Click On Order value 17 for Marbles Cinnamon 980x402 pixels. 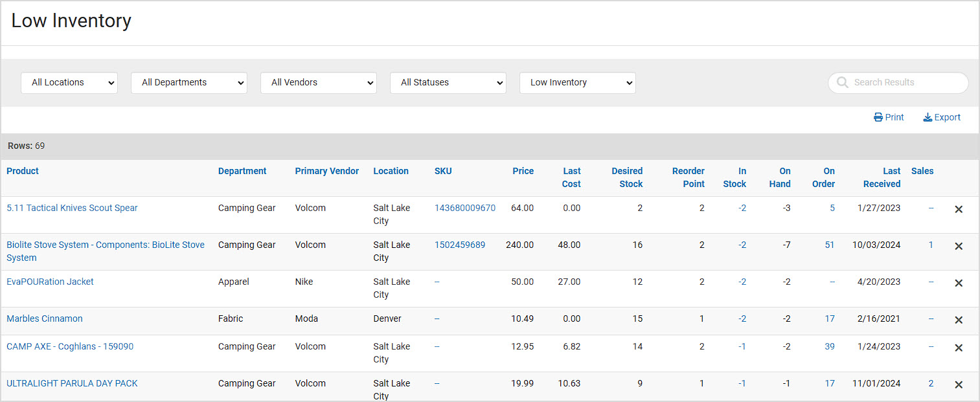(x=830, y=318)
